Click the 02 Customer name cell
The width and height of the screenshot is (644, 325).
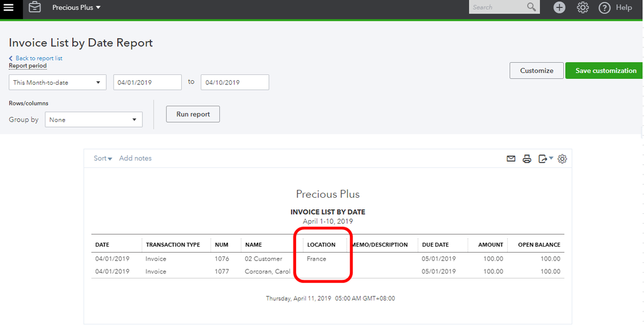(x=264, y=259)
